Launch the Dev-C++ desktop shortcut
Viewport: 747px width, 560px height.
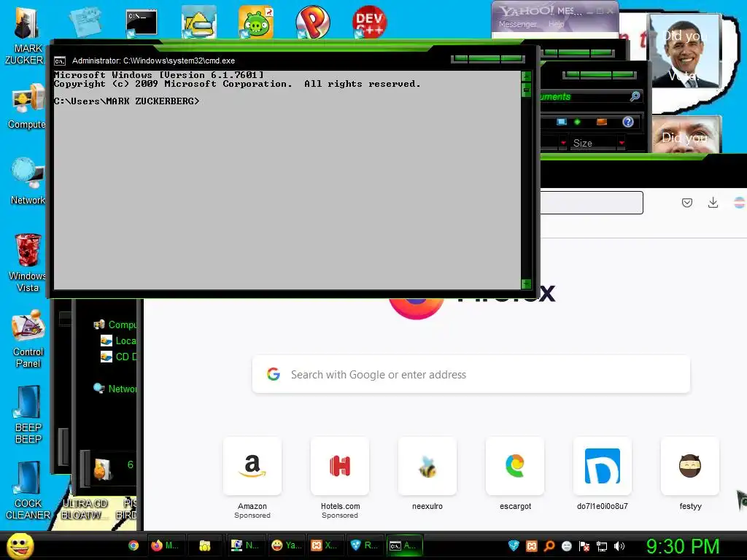pyautogui.click(x=369, y=22)
